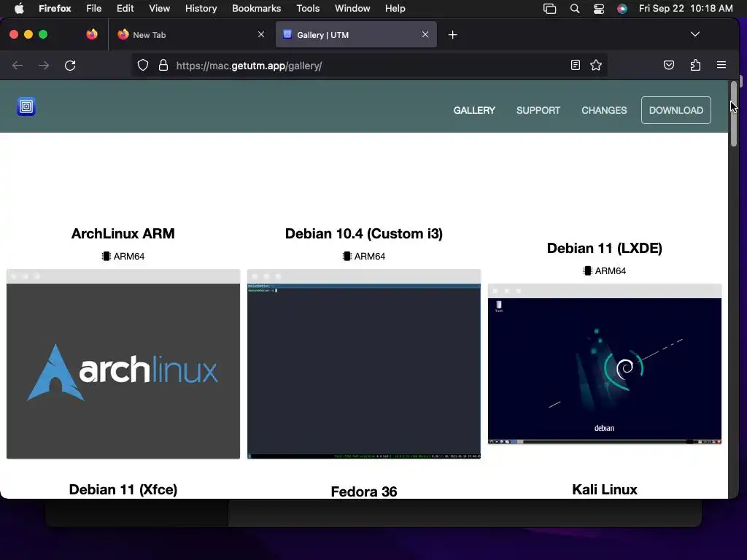Open the Firefox pinned tab icon
747x560 pixels.
pyautogui.click(x=92, y=34)
